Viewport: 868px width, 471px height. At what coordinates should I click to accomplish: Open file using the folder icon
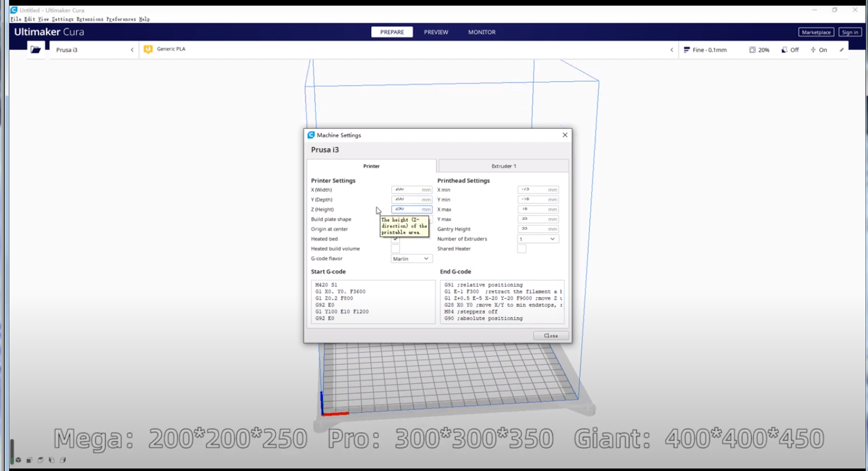click(36, 49)
